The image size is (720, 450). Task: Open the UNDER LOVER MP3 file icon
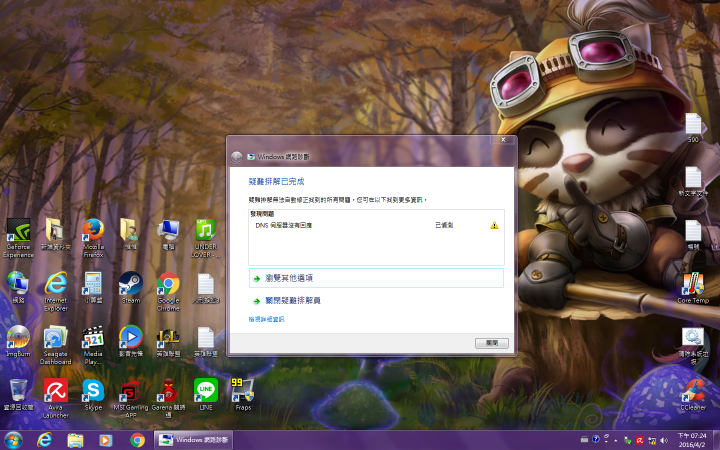[x=206, y=238]
